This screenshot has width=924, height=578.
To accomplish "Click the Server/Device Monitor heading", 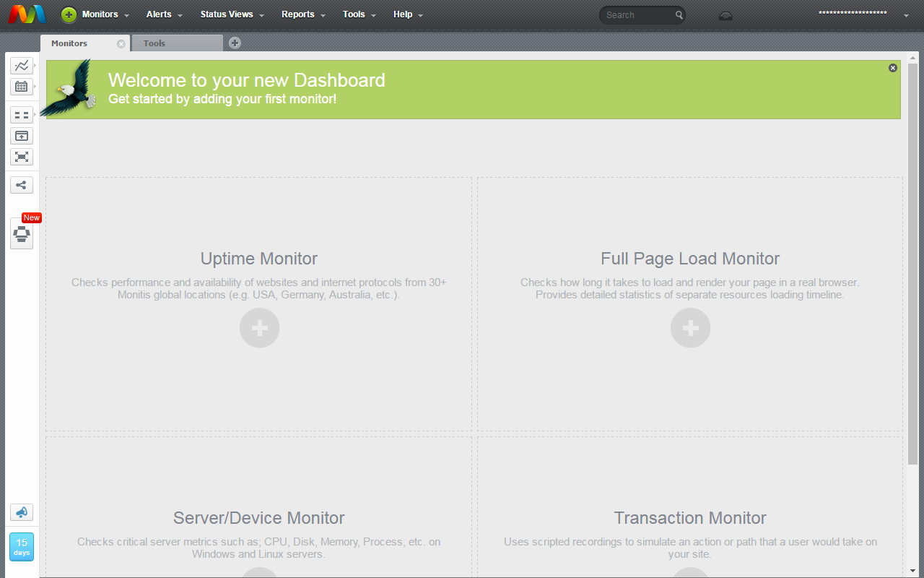I will 259,518.
